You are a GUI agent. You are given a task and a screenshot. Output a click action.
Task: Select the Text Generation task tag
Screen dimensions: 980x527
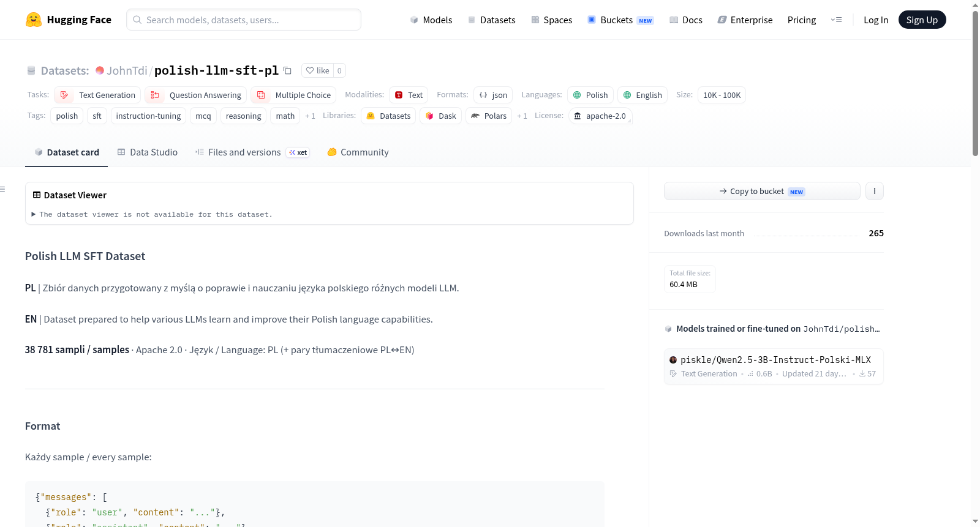[x=98, y=95]
